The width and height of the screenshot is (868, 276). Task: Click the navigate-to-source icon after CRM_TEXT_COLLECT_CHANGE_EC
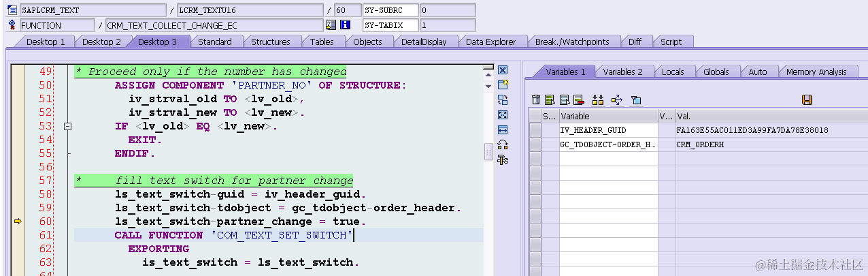click(x=331, y=25)
